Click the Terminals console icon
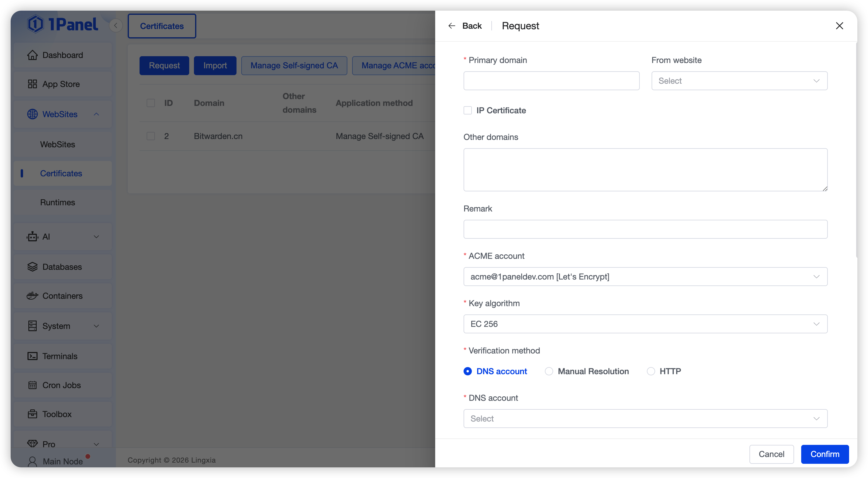The height and width of the screenshot is (478, 868). [x=32, y=356]
